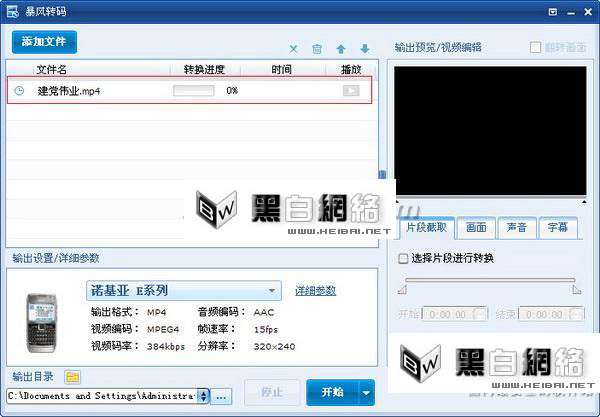Screen dimensions: 600x417
Task: Remove selected file with the X icon
Action: tap(293, 49)
